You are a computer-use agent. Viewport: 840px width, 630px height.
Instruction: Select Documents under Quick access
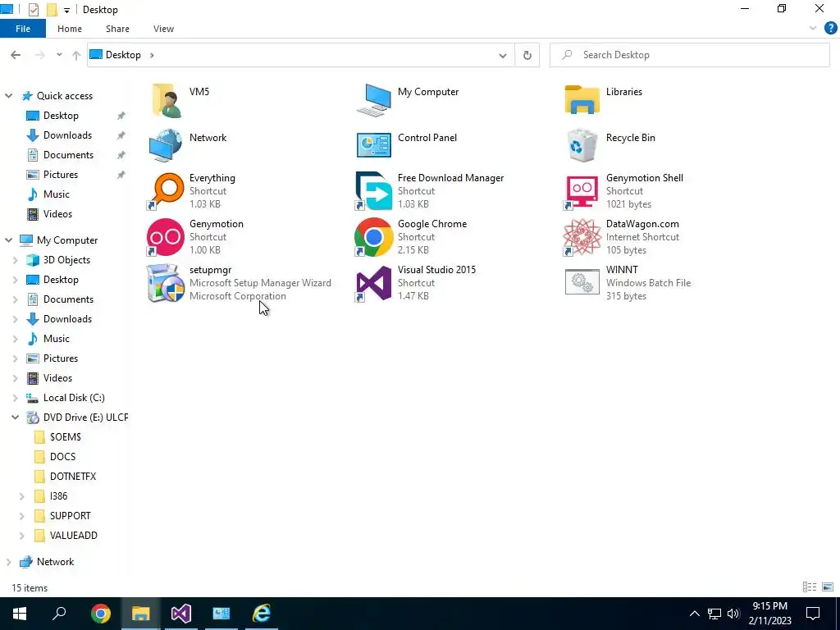(68, 155)
